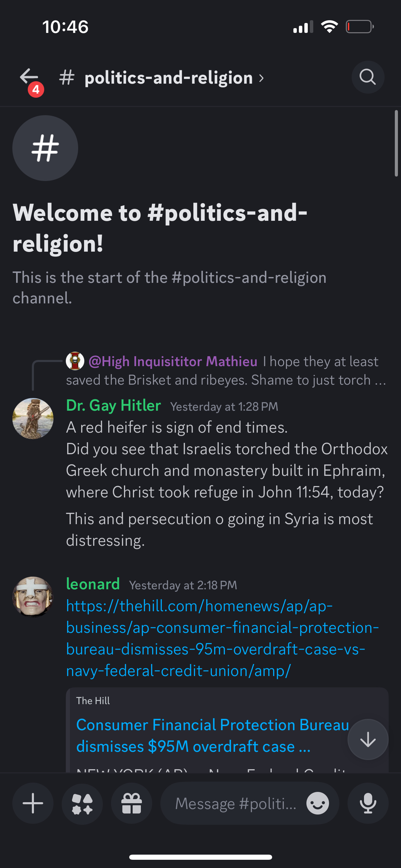
Task: Open the emoji picker smiley
Action: click(x=318, y=803)
